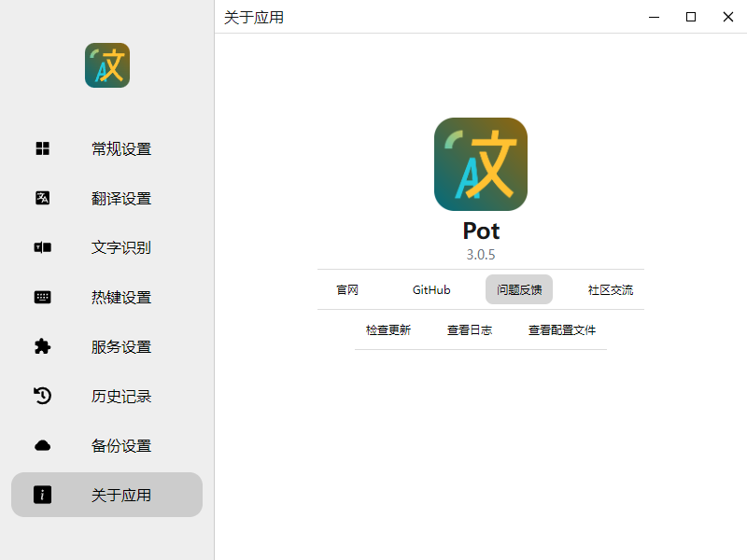747x560 pixels.
Task: Open logs via 查看日志
Action: [x=469, y=329]
